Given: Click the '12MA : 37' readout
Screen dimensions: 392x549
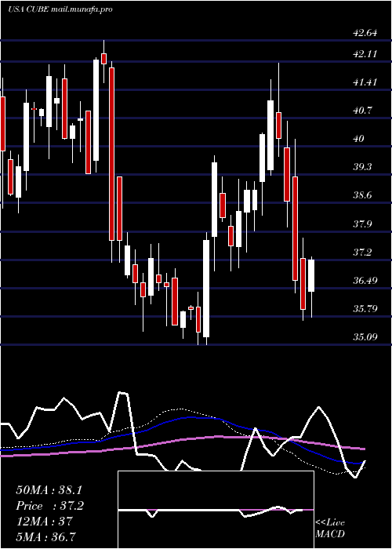Looking at the screenshot, I should click(x=44, y=521).
